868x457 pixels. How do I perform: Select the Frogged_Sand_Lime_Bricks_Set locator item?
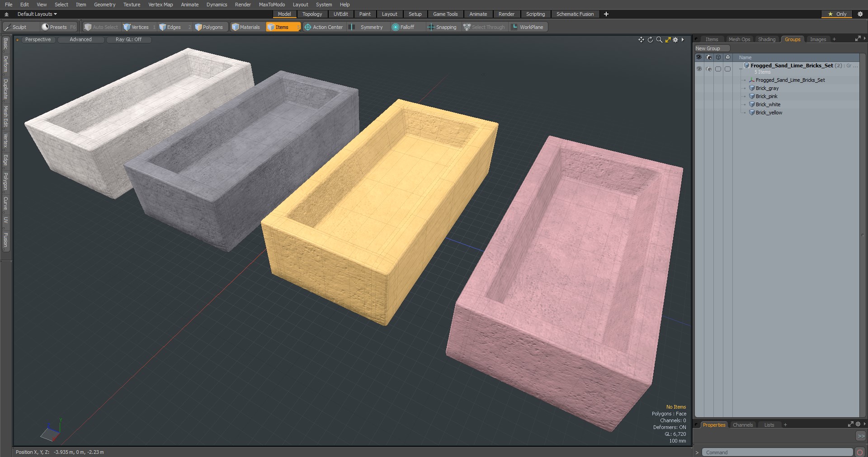[x=790, y=80]
